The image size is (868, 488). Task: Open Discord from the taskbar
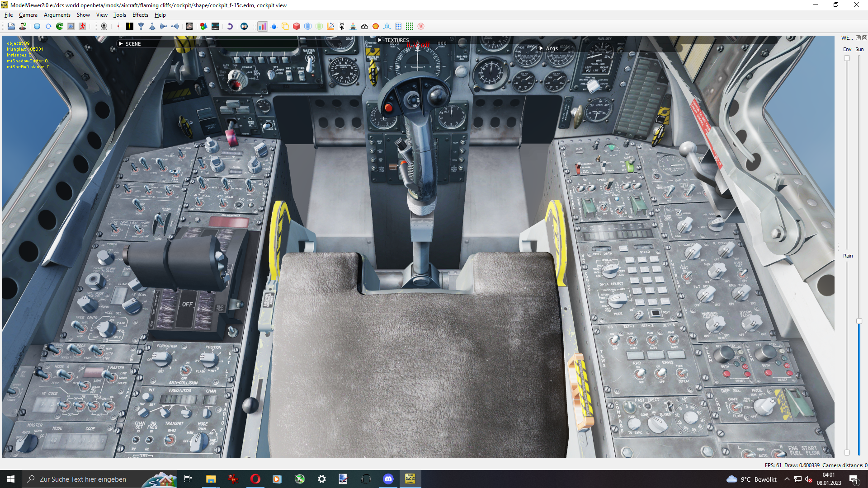tap(388, 479)
